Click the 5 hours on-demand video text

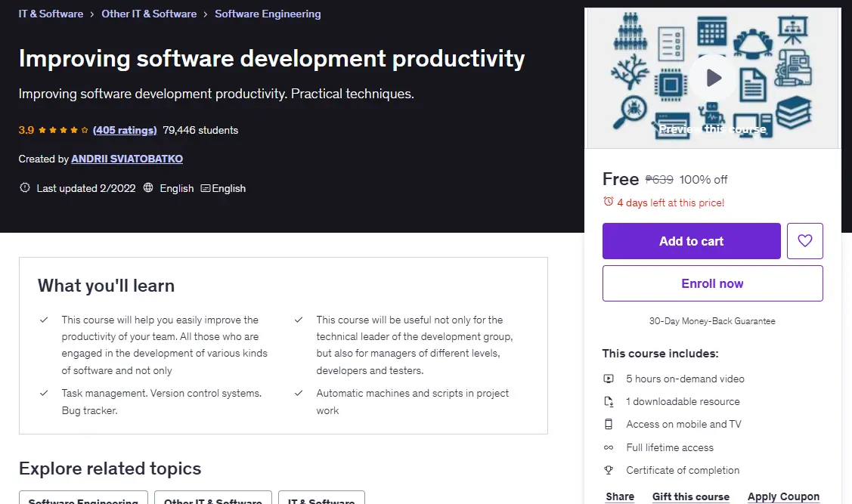(x=685, y=379)
